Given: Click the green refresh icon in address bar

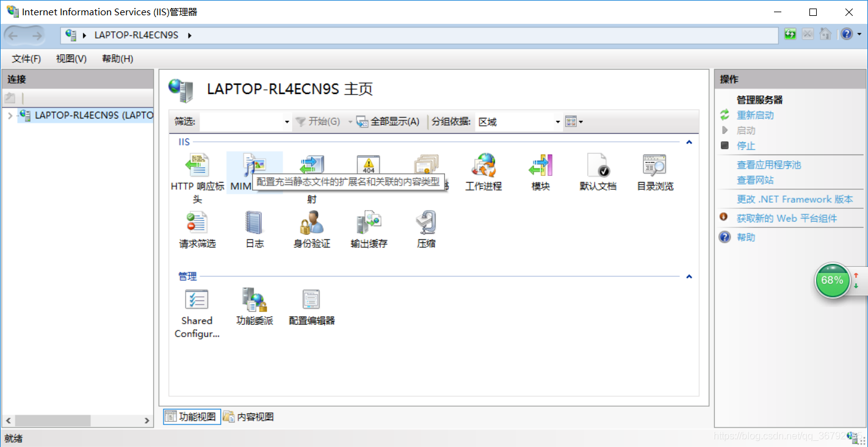Looking at the screenshot, I should (x=790, y=34).
